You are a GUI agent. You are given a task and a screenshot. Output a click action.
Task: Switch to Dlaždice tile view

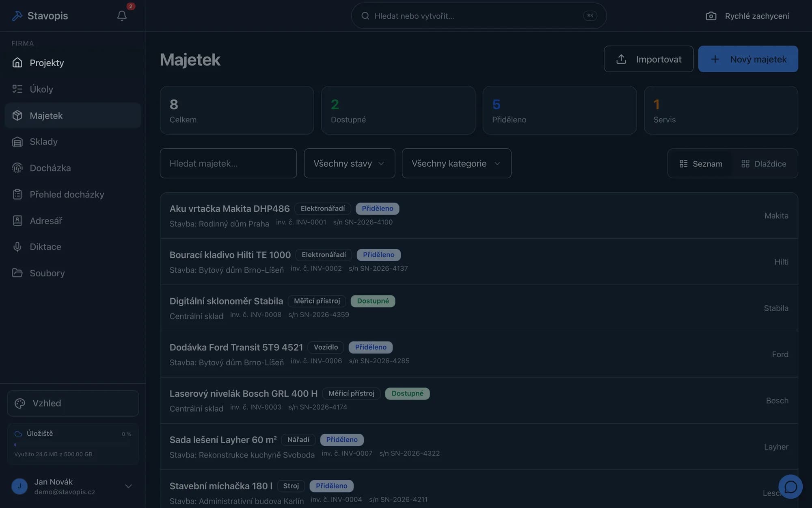coord(764,163)
